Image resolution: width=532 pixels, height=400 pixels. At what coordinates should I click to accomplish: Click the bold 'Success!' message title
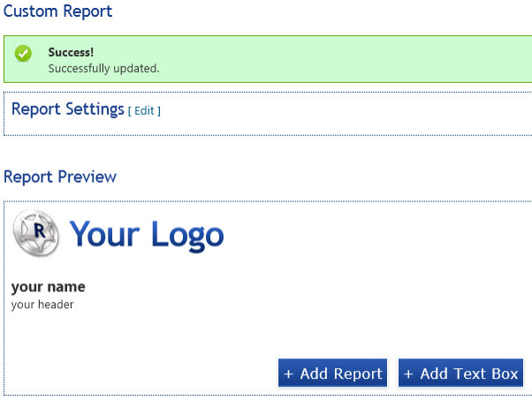pos(71,53)
